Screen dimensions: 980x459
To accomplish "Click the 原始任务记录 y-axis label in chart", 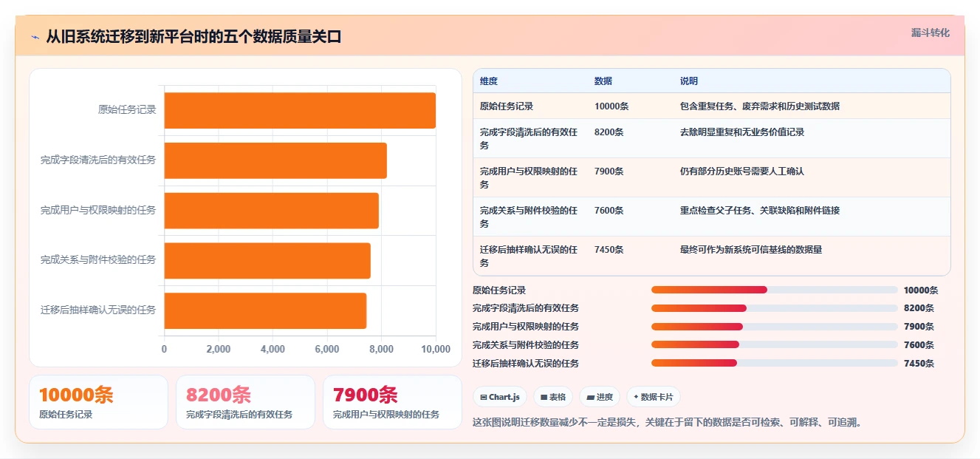I will pyautogui.click(x=127, y=110).
